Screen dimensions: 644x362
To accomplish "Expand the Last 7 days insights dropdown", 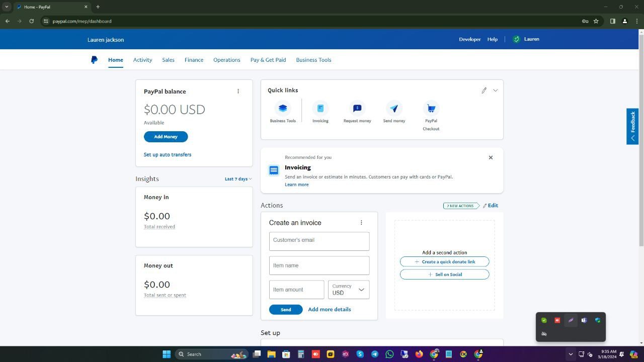I will 238,179.
